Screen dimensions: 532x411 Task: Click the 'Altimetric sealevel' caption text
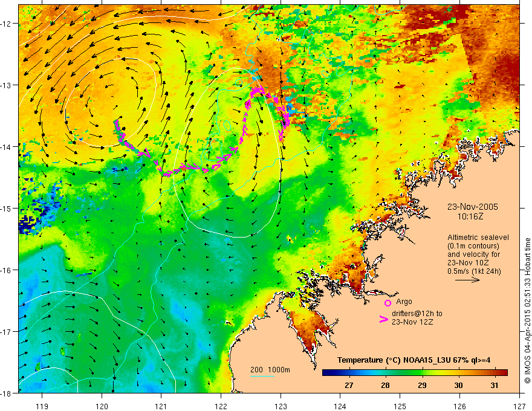tap(478, 238)
